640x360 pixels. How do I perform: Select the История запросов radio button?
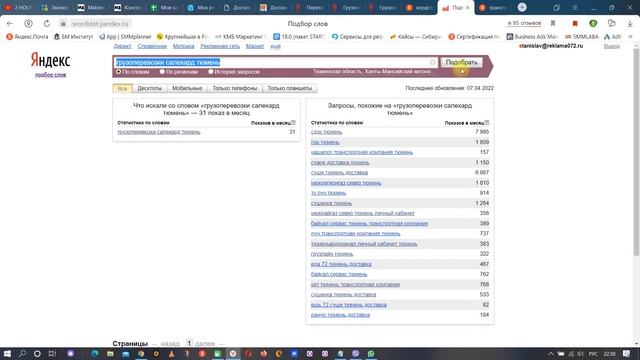[211, 71]
